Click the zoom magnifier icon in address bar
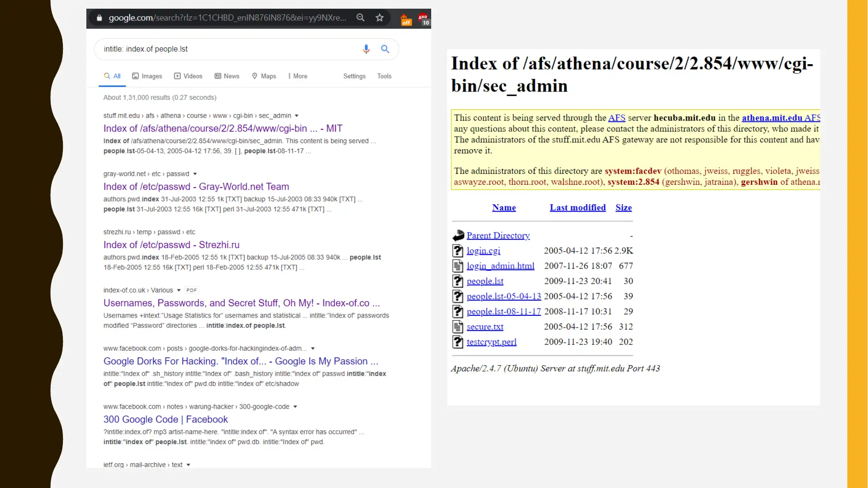Image resolution: width=868 pixels, height=488 pixels. point(360,18)
